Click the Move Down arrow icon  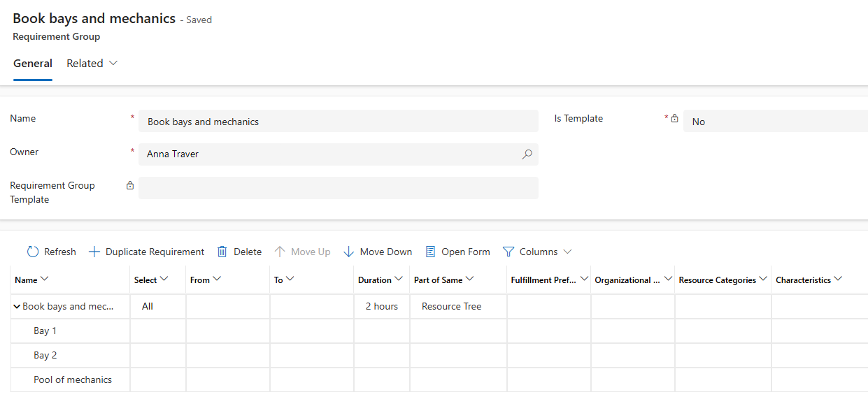pos(348,252)
